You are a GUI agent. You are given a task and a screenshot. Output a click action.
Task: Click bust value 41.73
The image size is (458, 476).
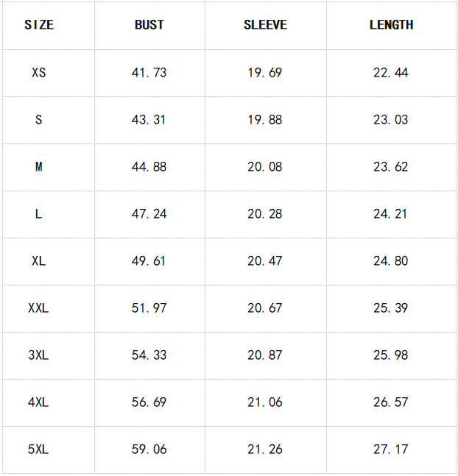[x=149, y=73]
